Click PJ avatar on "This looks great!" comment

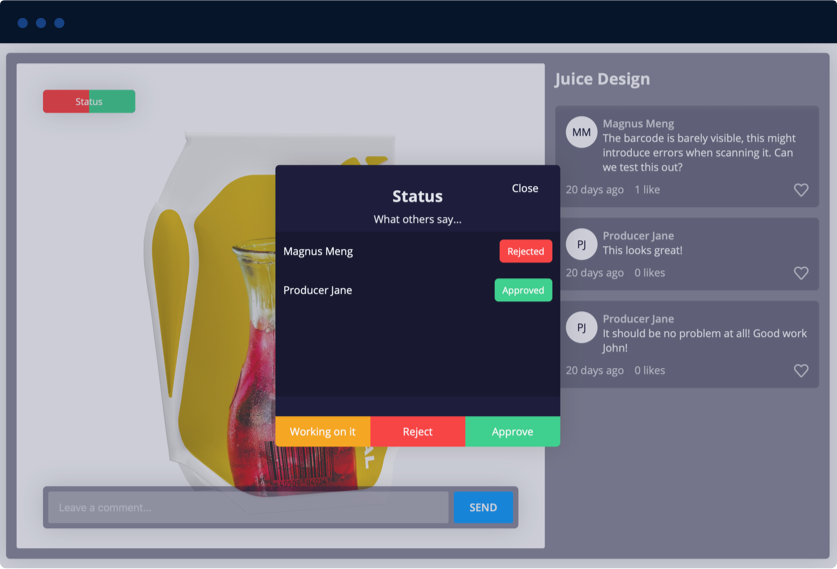581,244
